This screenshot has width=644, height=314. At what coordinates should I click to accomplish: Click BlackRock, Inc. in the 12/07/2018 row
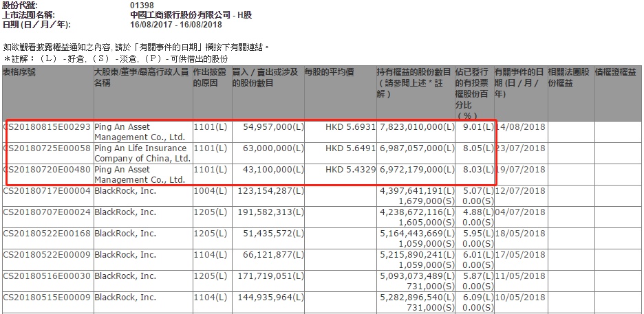click(x=125, y=190)
